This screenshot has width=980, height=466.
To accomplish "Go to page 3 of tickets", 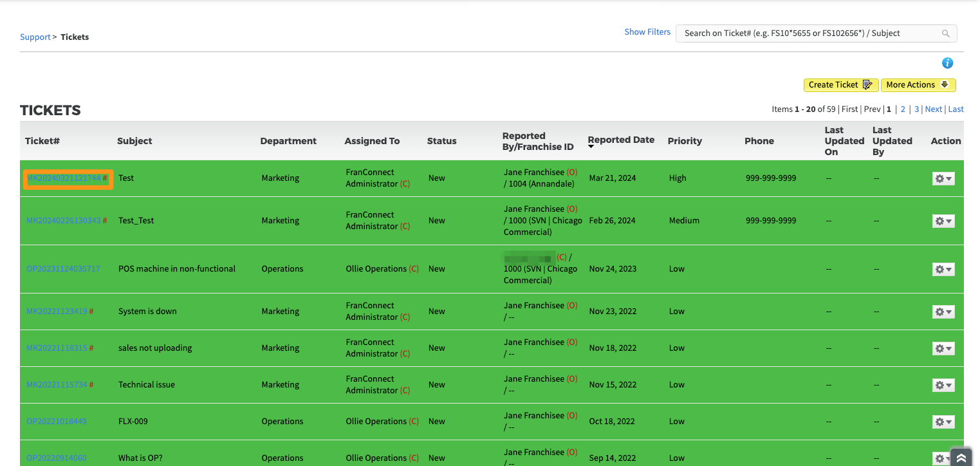I will click(x=917, y=109).
